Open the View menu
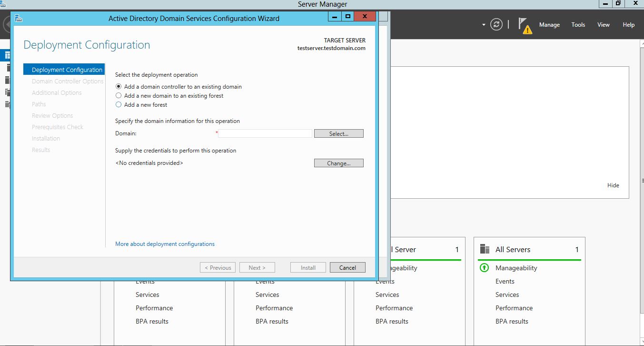Screen dimensions: 644x346 tap(603, 25)
